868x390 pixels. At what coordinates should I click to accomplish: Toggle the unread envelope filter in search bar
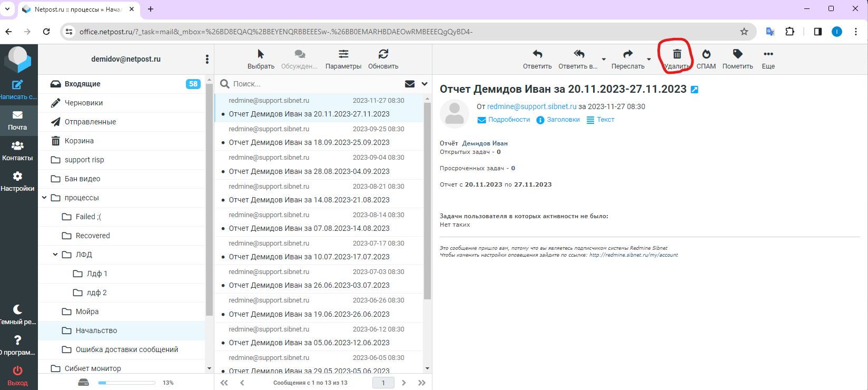(409, 84)
